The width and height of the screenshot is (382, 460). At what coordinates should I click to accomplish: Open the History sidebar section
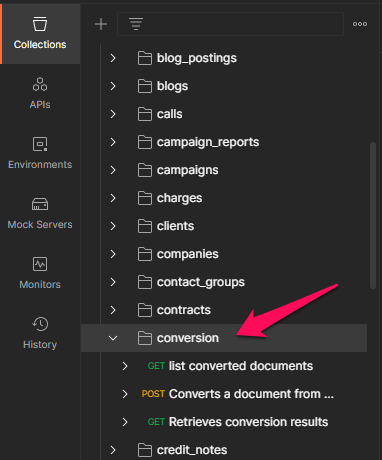pos(40,333)
